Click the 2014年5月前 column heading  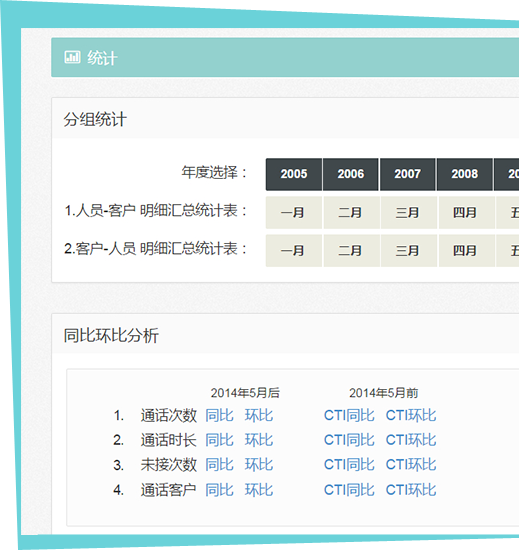(x=383, y=393)
